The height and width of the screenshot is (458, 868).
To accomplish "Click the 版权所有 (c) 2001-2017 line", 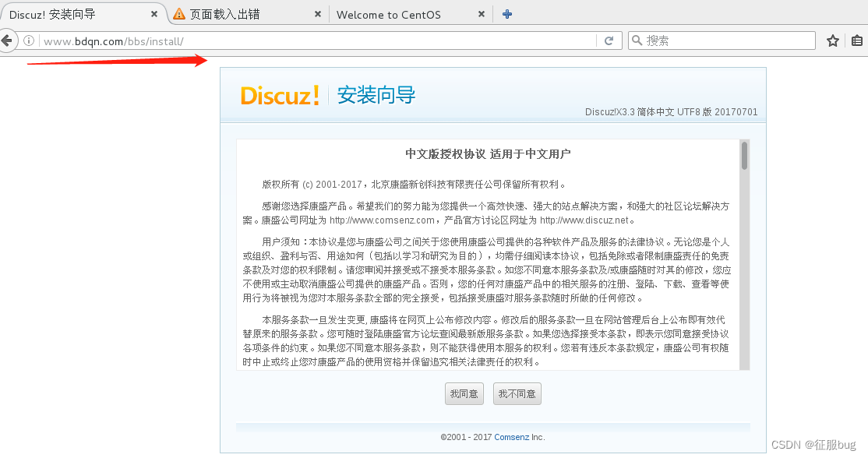I will click(x=414, y=185).
